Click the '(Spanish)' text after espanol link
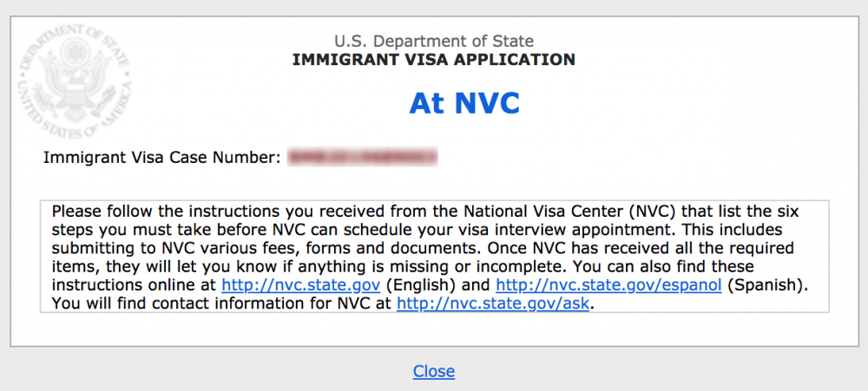The width and height of the screenshot is (868, 391). (766, 285)
